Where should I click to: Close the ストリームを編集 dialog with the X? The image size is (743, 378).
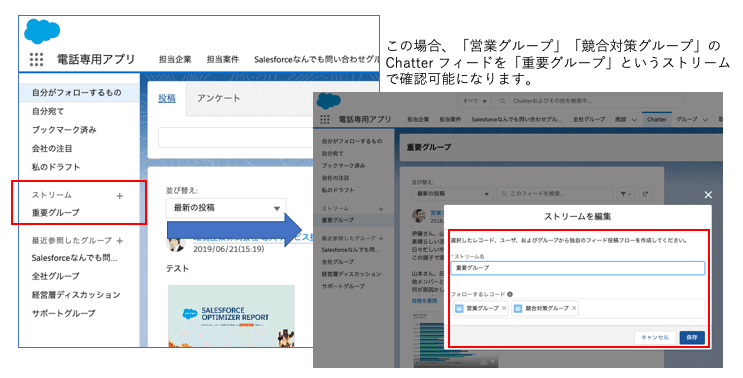(x=708, y=195)
